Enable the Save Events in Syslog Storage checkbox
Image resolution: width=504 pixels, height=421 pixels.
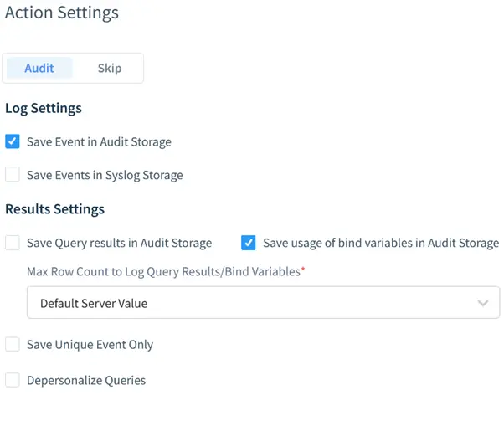[13, 175]
